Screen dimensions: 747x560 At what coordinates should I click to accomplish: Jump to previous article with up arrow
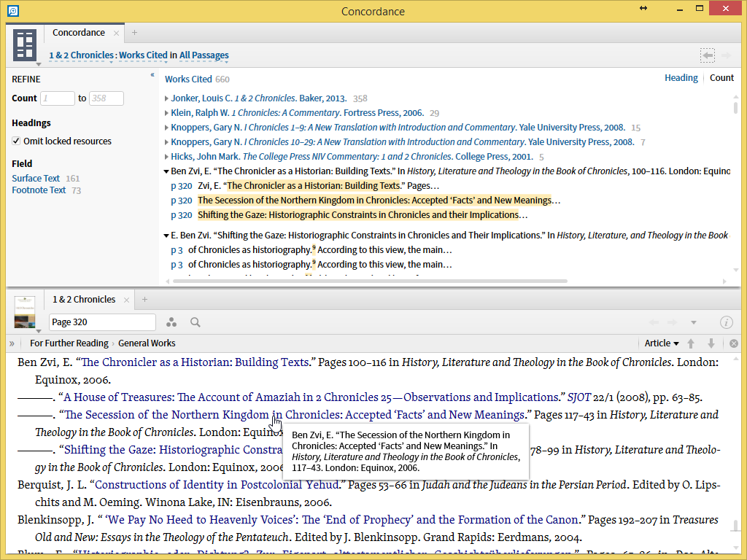(x=692, y=343)
